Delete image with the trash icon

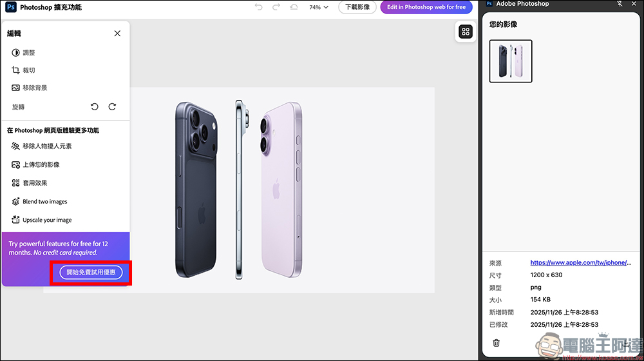(x=496, y=343)
